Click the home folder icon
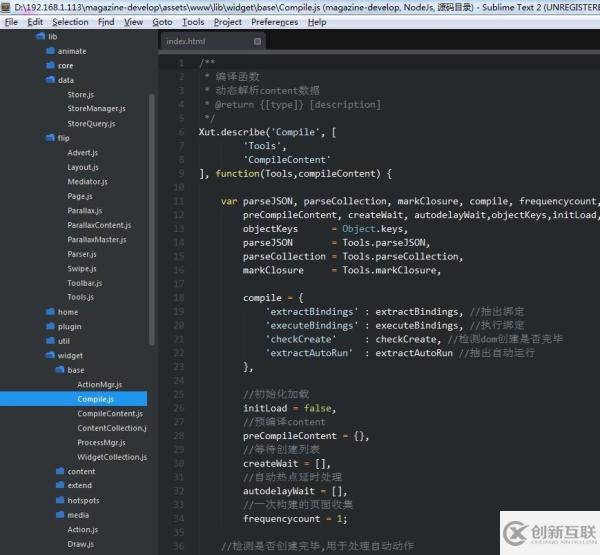This screenshot has width=600, height=555. (x=51, y=312)
